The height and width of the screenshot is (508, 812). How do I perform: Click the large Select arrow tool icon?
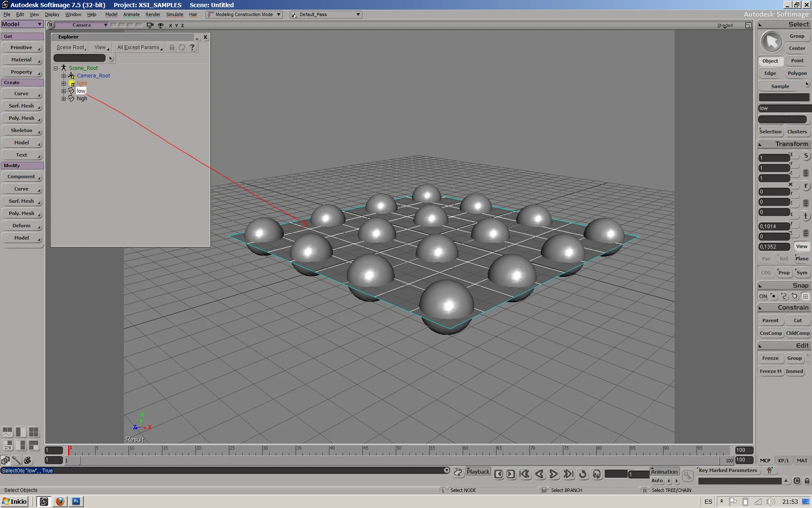772,42
